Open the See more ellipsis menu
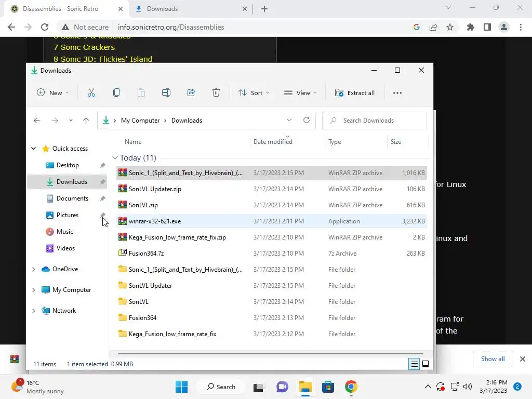This screenshot has height=399, width=532. [x=397, y=93]
